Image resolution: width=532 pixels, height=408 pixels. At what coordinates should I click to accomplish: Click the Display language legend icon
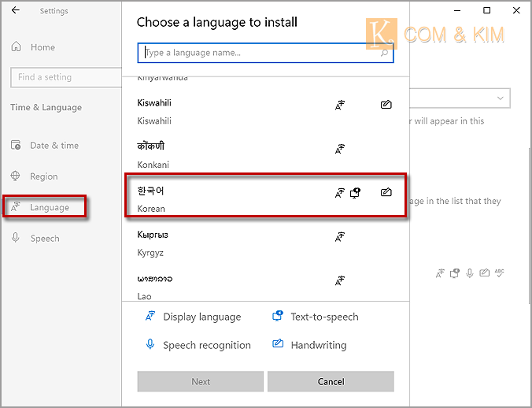pyautogui.click(x=150, y=316)
